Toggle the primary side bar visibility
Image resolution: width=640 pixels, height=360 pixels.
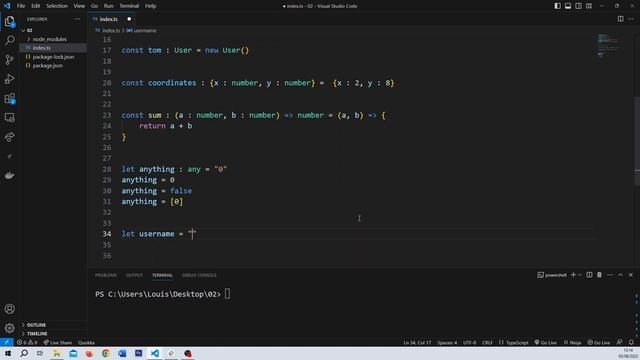coord(558,6)
